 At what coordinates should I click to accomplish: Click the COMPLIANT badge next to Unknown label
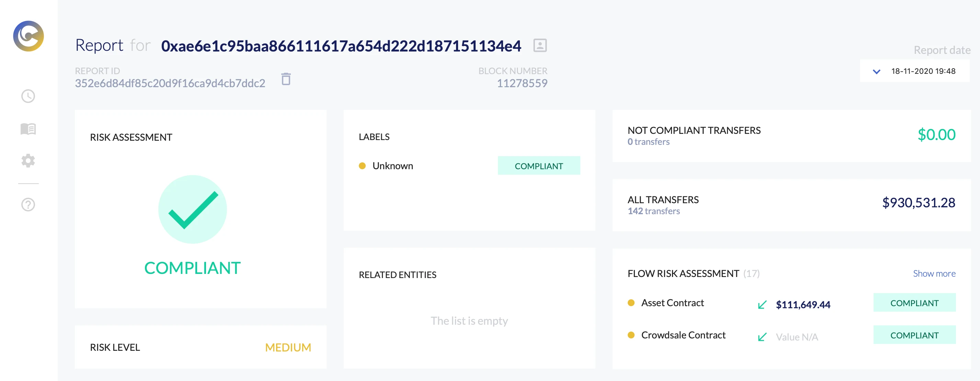tap(539, 166)
